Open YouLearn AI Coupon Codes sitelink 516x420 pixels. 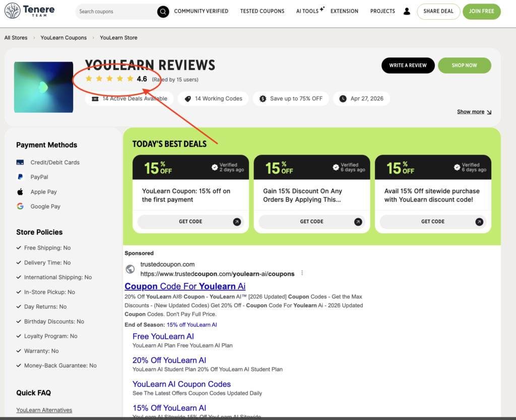point(181,384)
